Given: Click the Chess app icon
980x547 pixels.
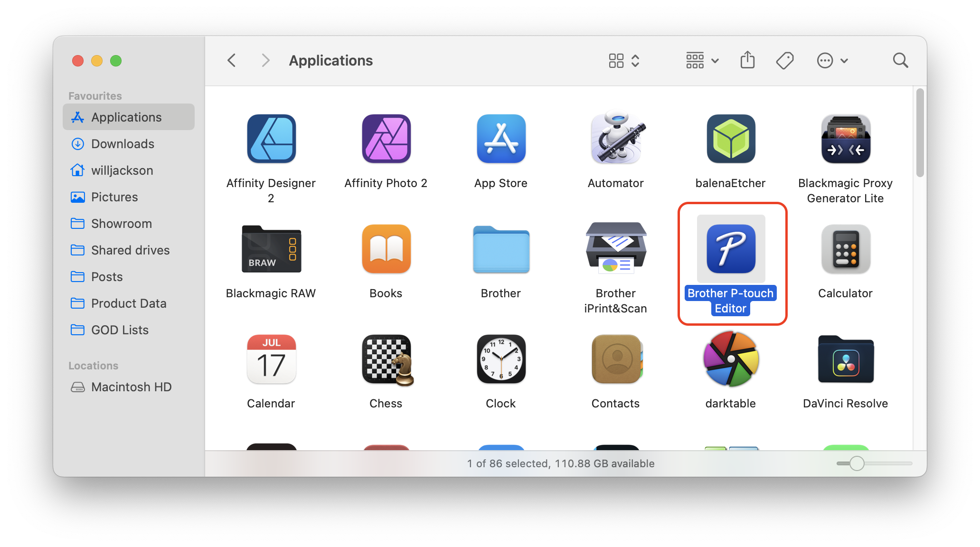Looking at the screenshot, I should pos(386,359).
